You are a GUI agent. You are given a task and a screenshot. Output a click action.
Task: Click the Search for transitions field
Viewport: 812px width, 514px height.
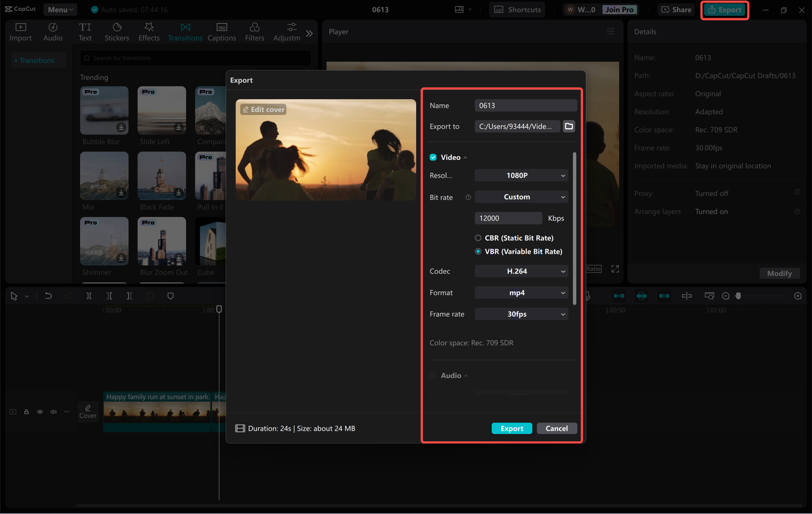click(195, 58)
